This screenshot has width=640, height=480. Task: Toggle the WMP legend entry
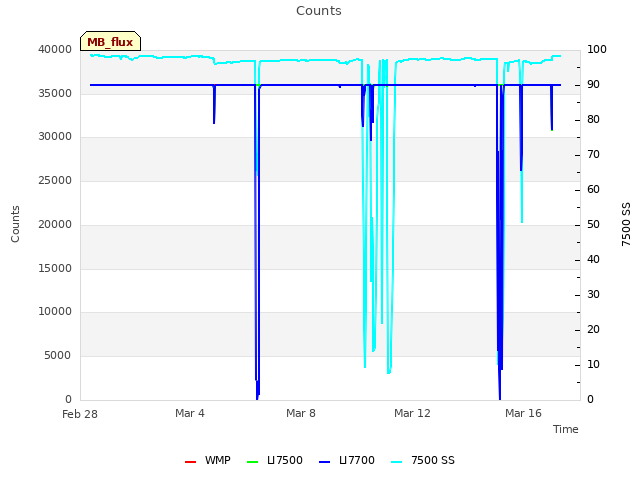point(208,460)
